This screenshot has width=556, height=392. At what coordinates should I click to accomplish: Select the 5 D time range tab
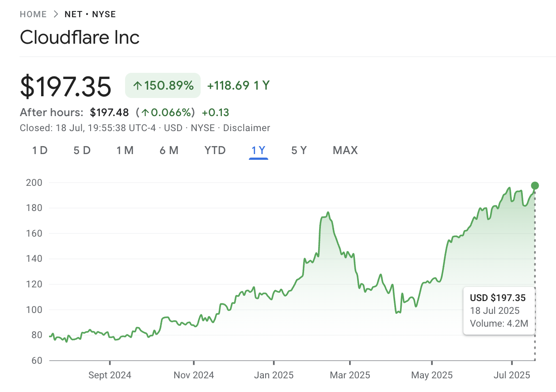[x=82, y=151]
